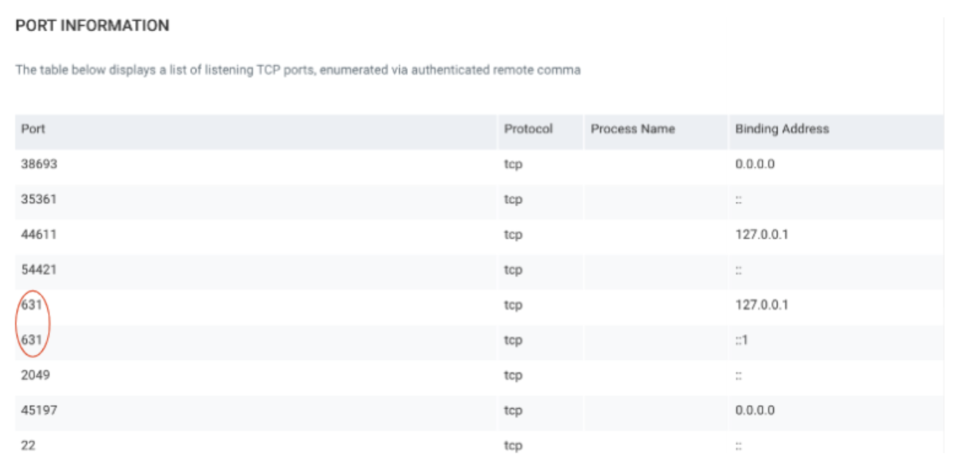Click the PORT INFORMATION heading

92,26
